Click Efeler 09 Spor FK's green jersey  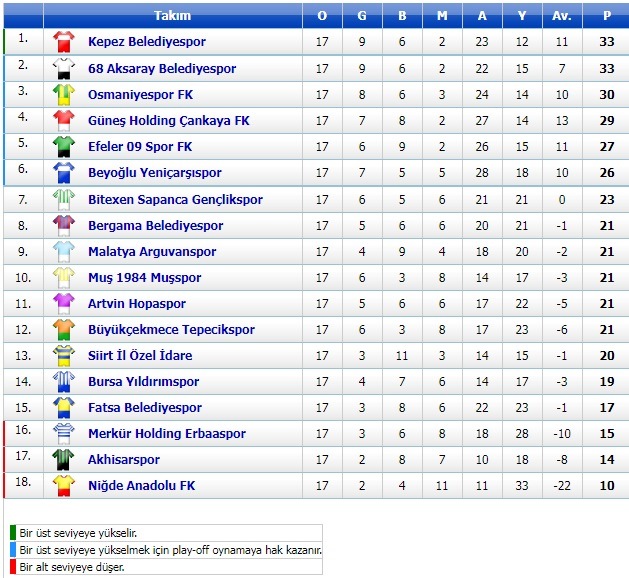(x=64, y=147)
